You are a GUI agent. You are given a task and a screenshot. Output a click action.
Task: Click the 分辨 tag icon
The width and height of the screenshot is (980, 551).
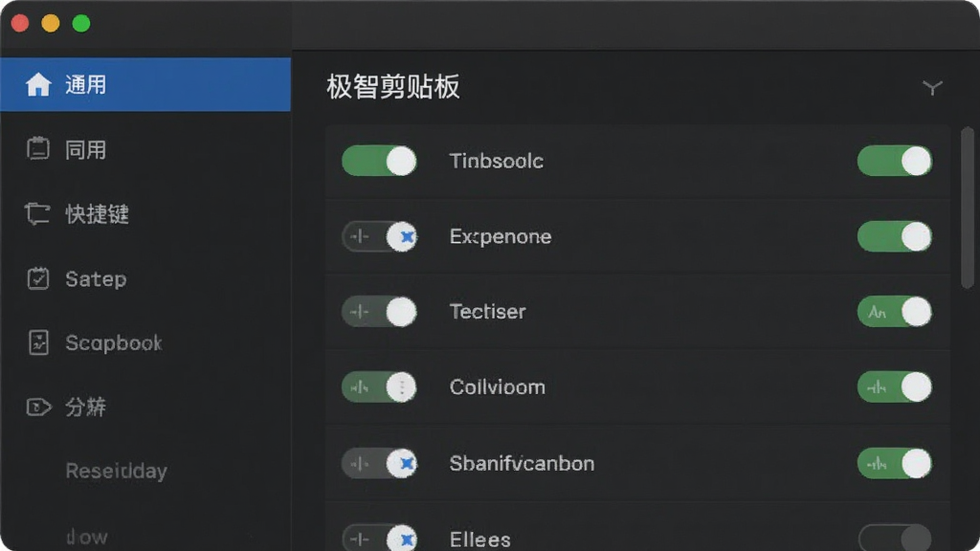38,408
